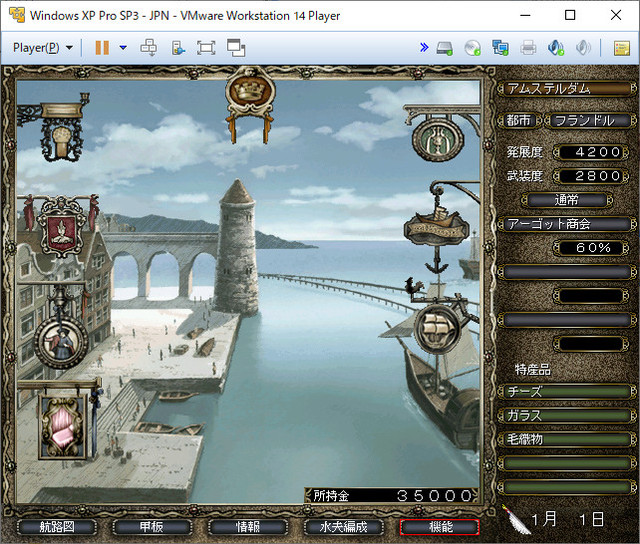
Task: Expand the power options dropdown arrow
Action: (123, 48)
